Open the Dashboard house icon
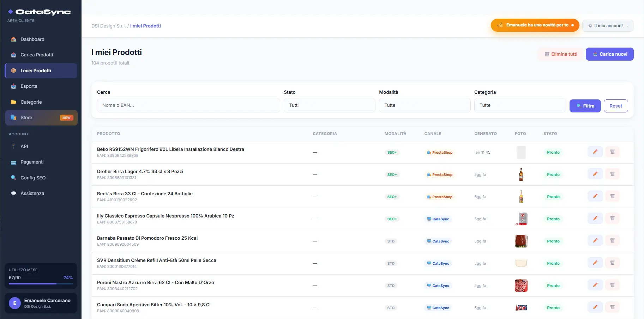Image resolution: width=644 pixels, height=319 pixels. 13,39
